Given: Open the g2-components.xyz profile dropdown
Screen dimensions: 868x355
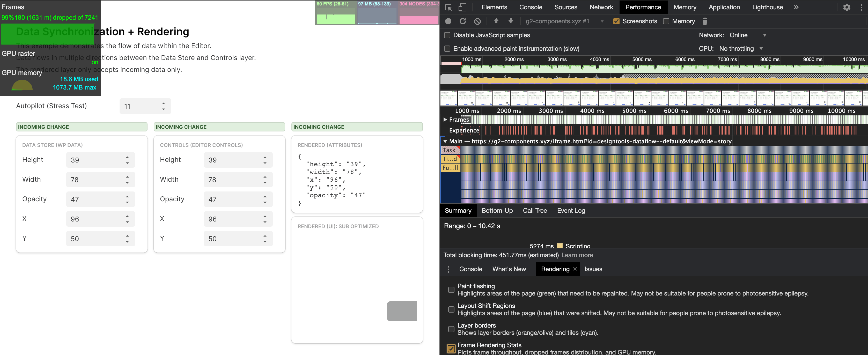Looking at the screenshot, I should click(602, 21).
